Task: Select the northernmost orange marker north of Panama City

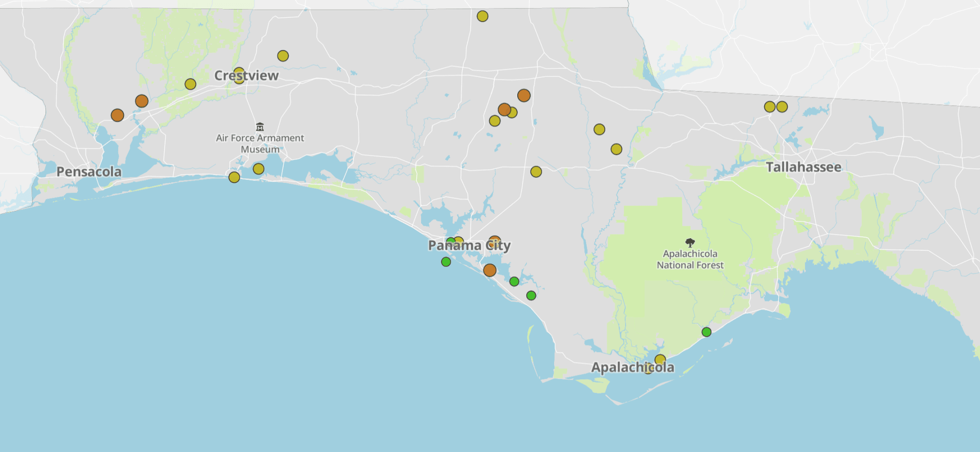Action: point(524,96)
